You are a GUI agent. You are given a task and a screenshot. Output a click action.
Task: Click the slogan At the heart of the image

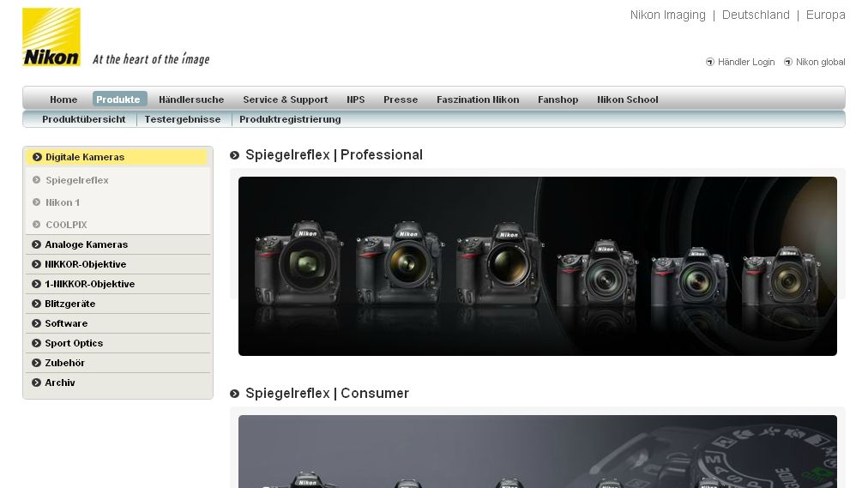[151, 59]
